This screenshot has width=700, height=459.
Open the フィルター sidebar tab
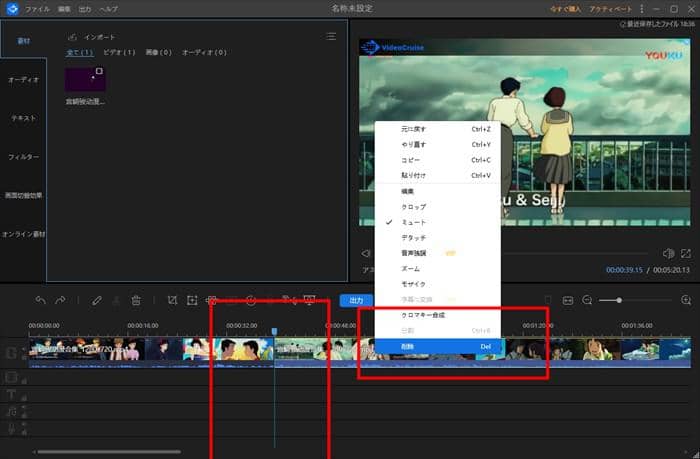(x=23, y=157)
